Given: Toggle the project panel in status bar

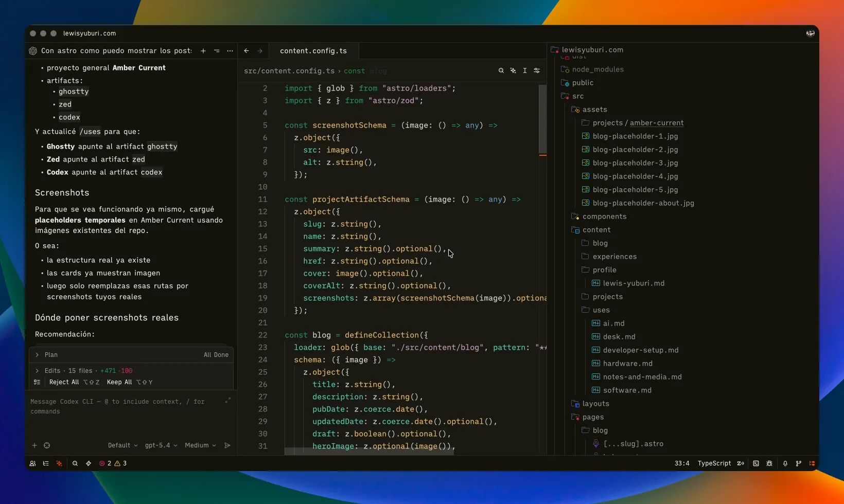Looking at the screenshot, I should pyautogui.click(x=812, y=463).
